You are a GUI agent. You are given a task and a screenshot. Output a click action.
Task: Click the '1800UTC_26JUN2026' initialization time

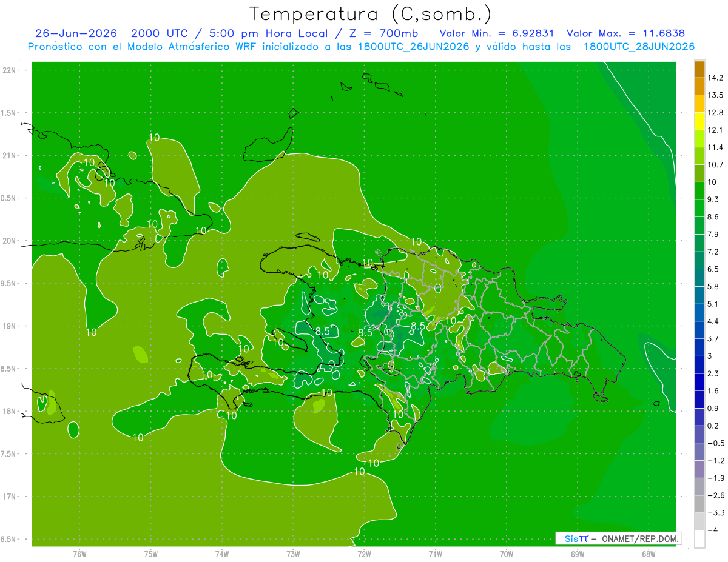[409, 47]
